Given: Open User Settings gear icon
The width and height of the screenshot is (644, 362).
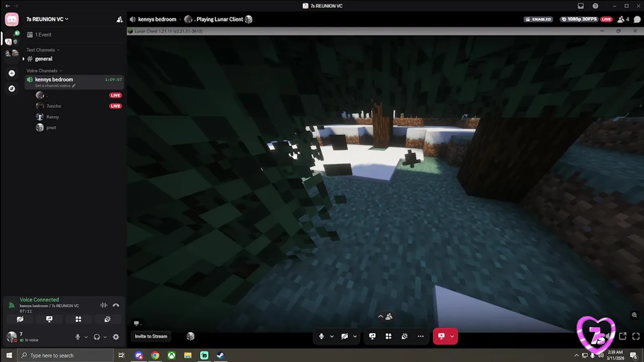Looking at the screenshot, I should 116,337.
